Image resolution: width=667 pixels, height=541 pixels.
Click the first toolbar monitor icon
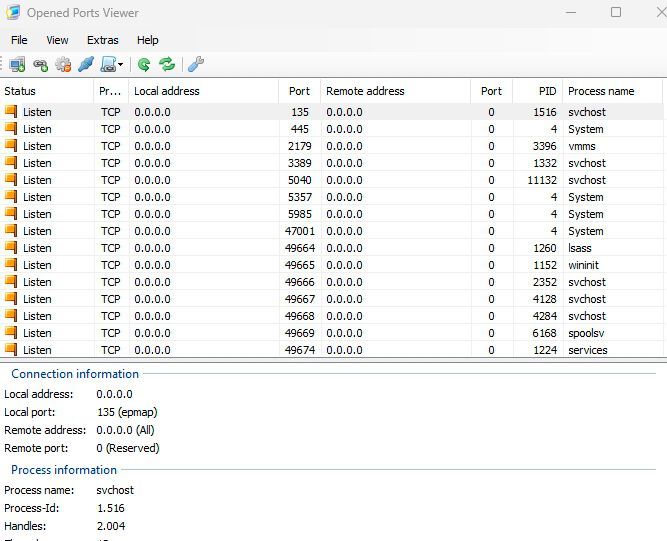click(17, 65)
